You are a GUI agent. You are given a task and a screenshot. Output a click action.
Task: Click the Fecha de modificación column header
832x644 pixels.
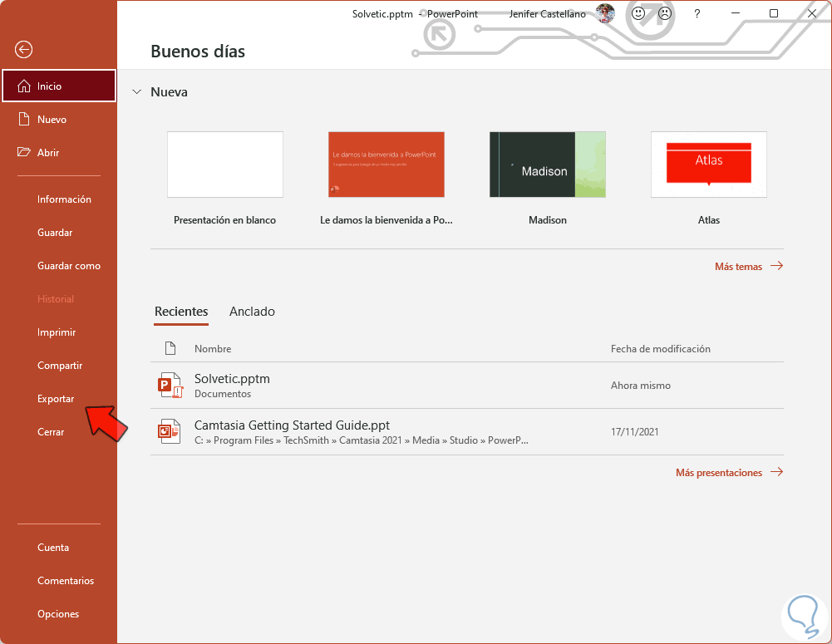click(x=661, y=348)
